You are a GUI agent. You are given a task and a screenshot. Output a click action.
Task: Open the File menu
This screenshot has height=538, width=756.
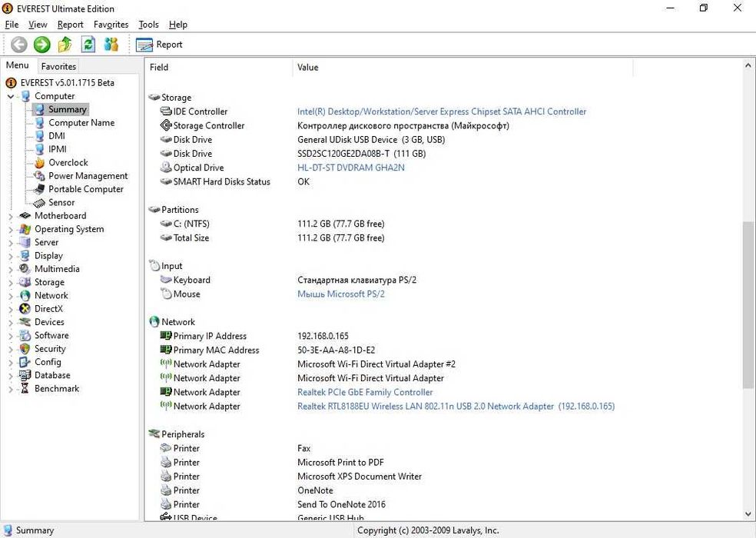pyautogui.click(x=12, y=25)
